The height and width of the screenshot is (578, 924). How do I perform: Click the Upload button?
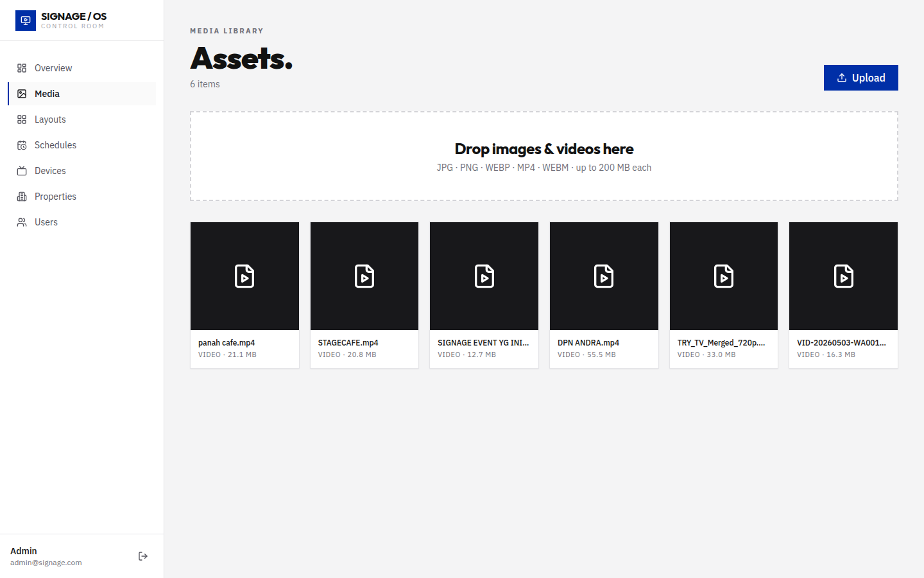pos(860,78)
